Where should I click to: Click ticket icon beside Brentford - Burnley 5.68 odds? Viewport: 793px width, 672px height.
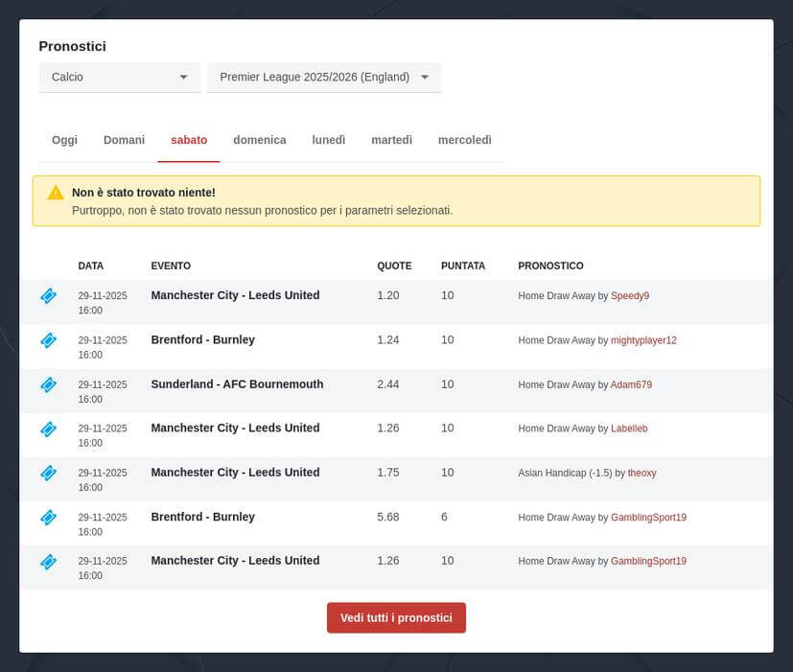48,518
